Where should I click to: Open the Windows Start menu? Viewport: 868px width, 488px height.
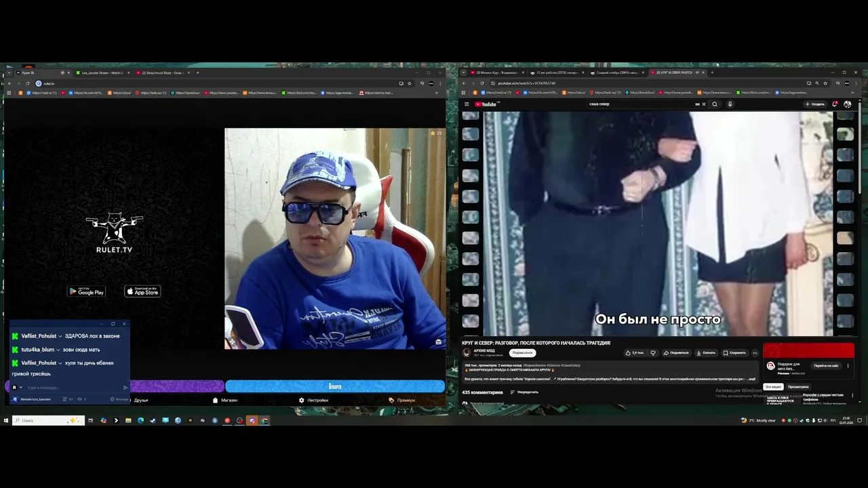click(x=5, y=420)
